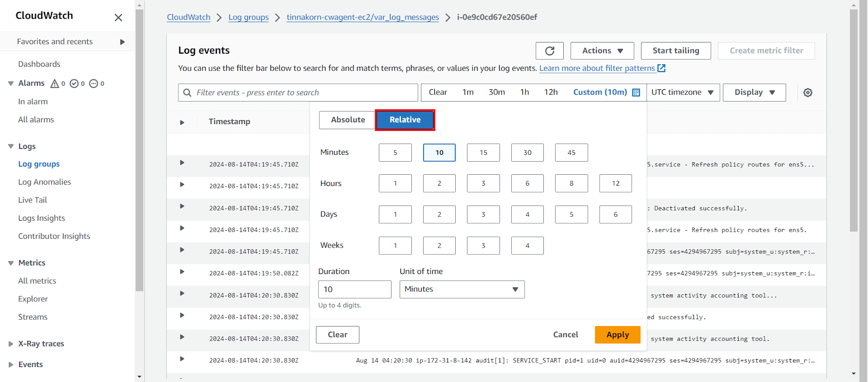Click the main page vertical scrollbar
The image size is (868, 382).
pyautogui.click(x=854, y=121)
